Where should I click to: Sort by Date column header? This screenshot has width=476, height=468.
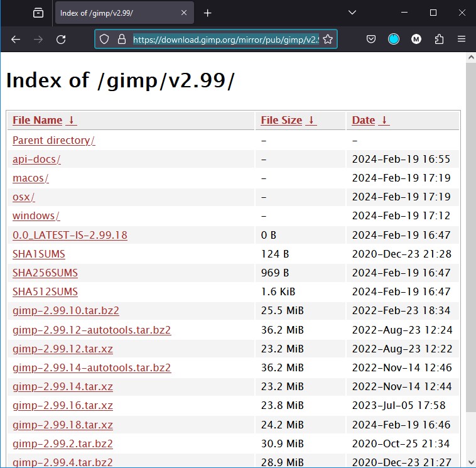click(x=364, y=120)
